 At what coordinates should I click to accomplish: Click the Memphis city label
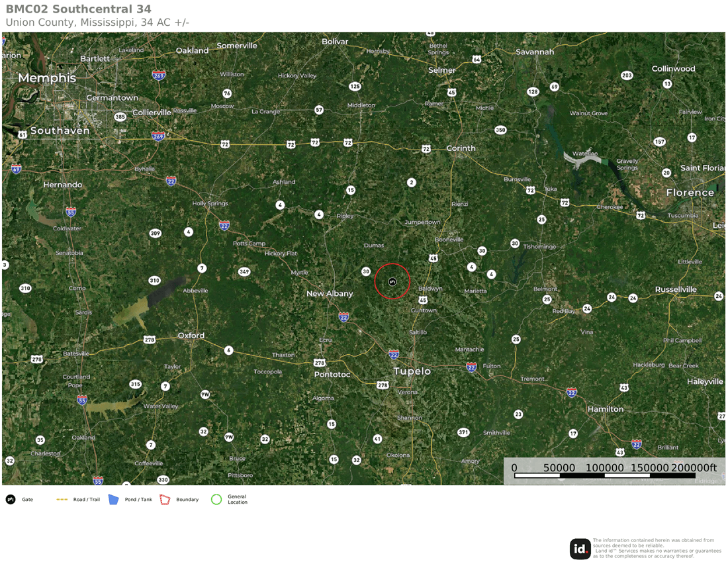click(47, 78)
